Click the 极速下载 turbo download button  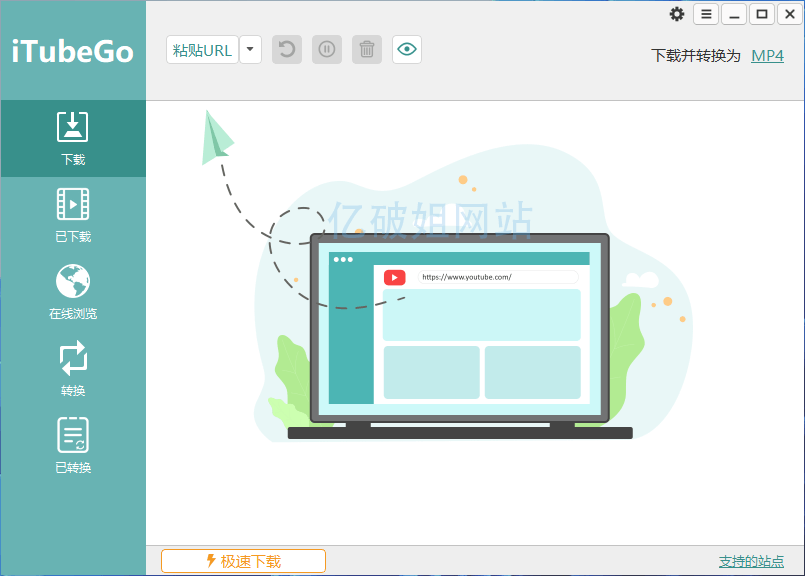(243, 561)
